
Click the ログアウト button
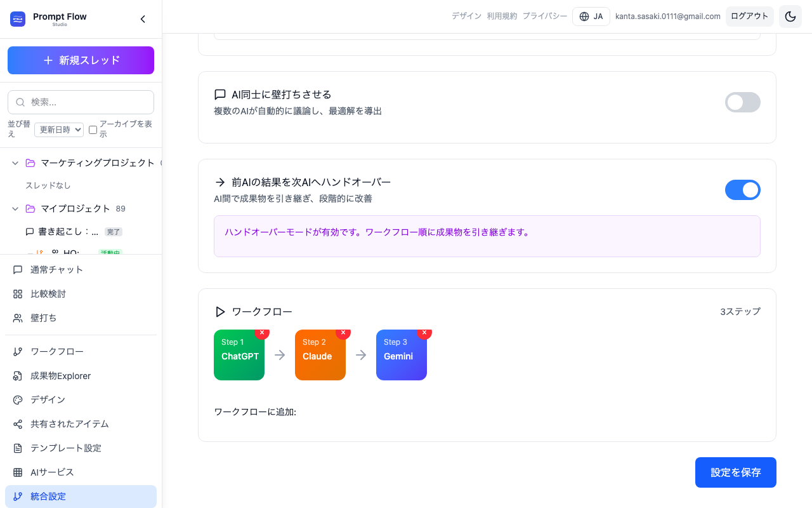click(x=750, y=17)
